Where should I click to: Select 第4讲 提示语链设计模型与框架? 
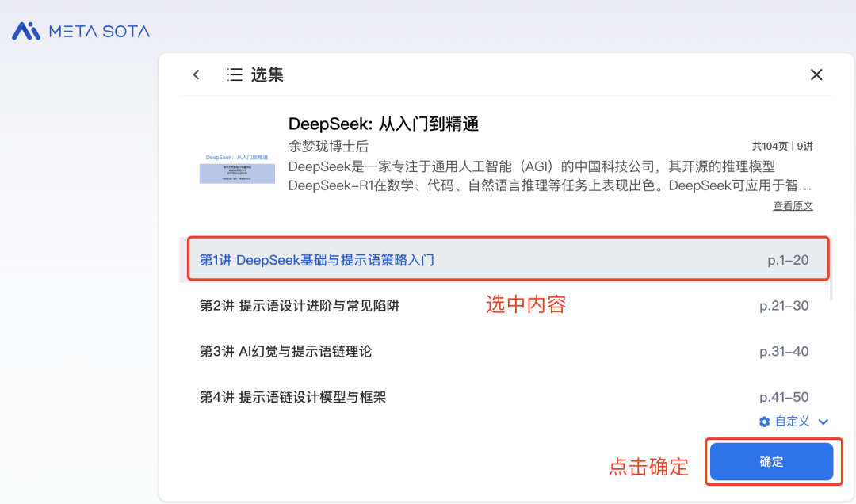504,397
